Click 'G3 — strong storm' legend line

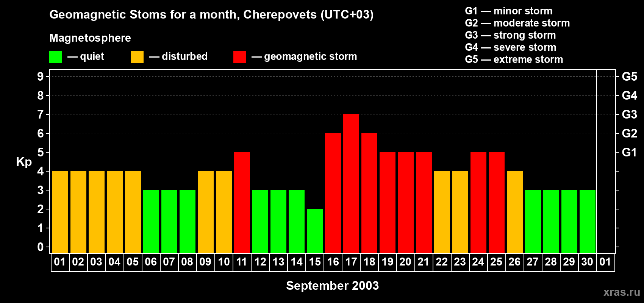tap(510, 35)
